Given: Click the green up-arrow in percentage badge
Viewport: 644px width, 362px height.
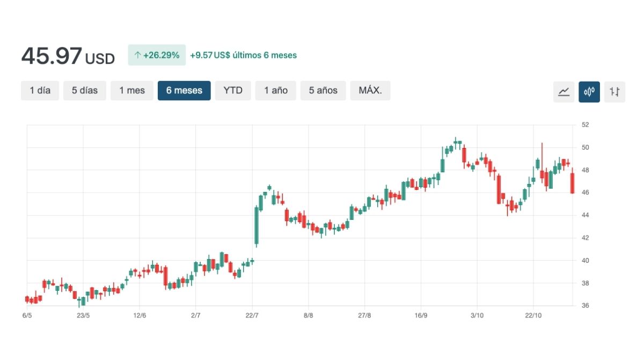Looking at the screenshot, I should (137, 55).
